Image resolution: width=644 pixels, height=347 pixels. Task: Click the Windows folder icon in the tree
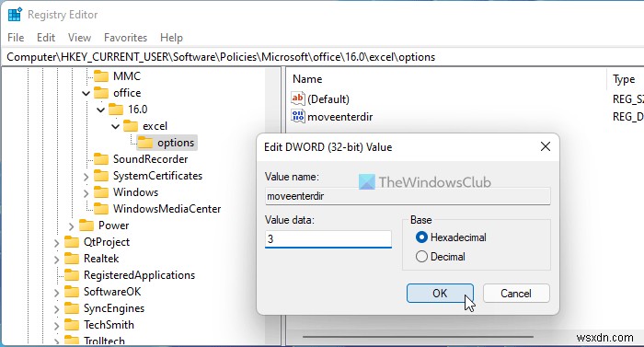tap(101, 192)
